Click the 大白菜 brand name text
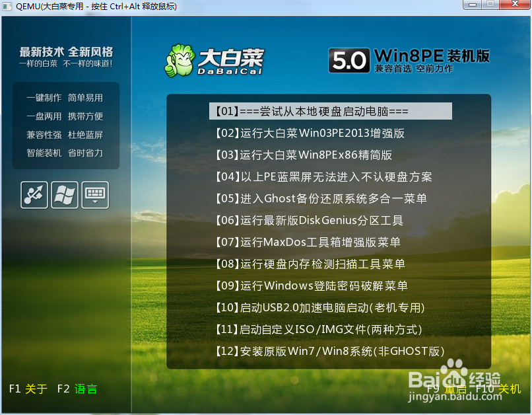 230,57
